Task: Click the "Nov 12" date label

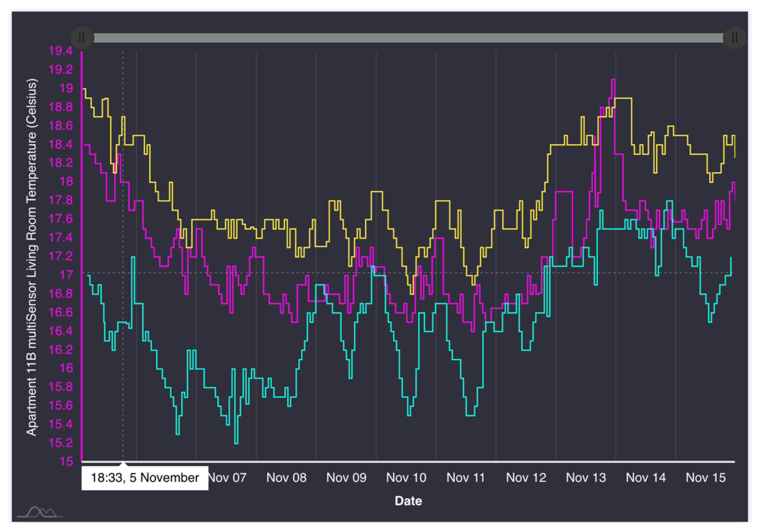Action: [x=526, y=477]
